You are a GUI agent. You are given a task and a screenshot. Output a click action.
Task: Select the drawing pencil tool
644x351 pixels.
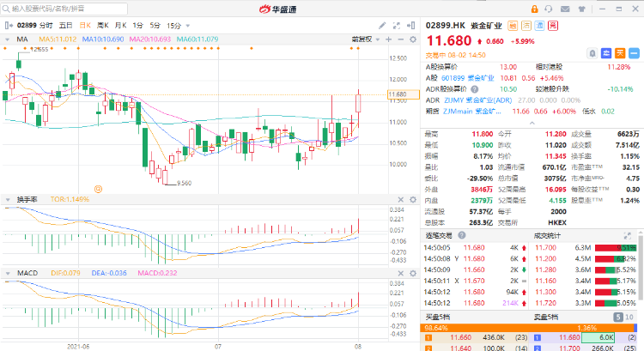(x=382, y=26)
